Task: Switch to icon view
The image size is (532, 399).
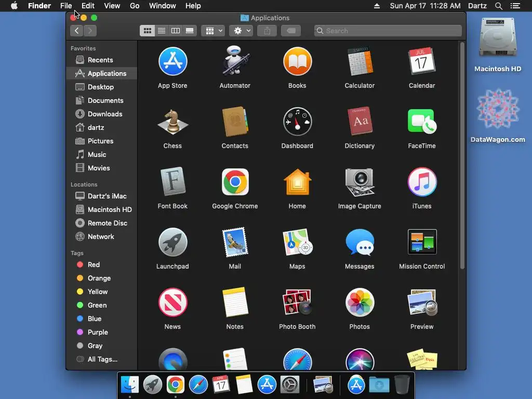Action: click(147, 31)
